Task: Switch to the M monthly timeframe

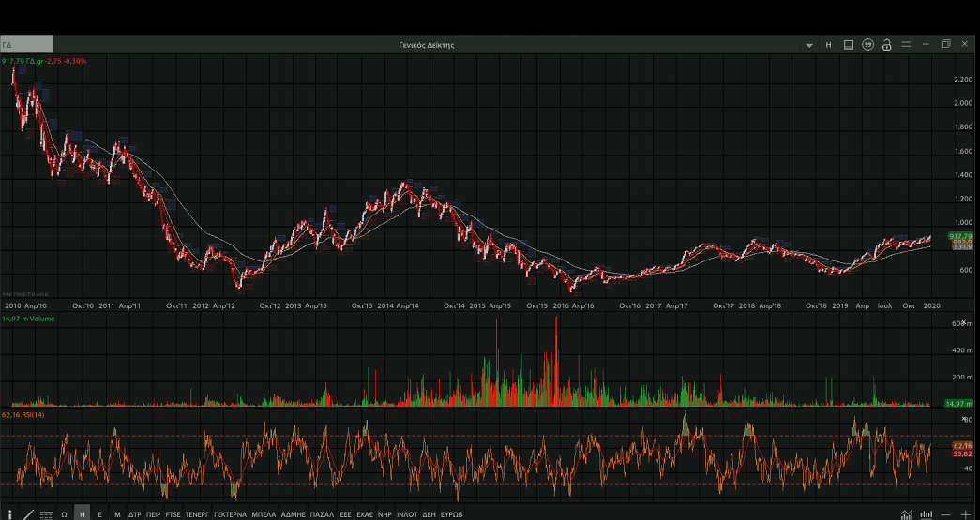Action: (117, 514)
